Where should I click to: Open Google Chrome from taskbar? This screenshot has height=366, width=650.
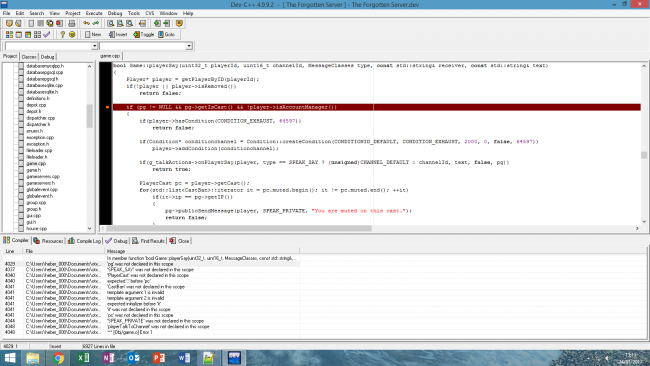58,358
